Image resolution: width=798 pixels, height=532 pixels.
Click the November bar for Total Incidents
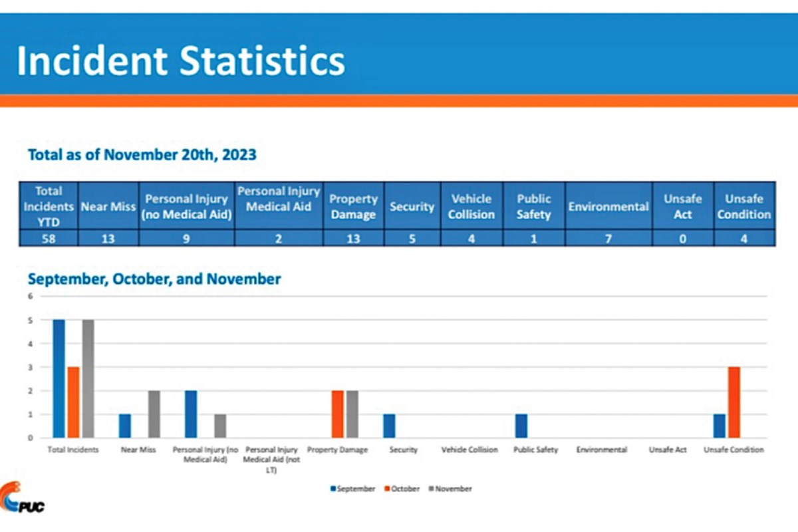pyautogui.click(x=88, y=379)
